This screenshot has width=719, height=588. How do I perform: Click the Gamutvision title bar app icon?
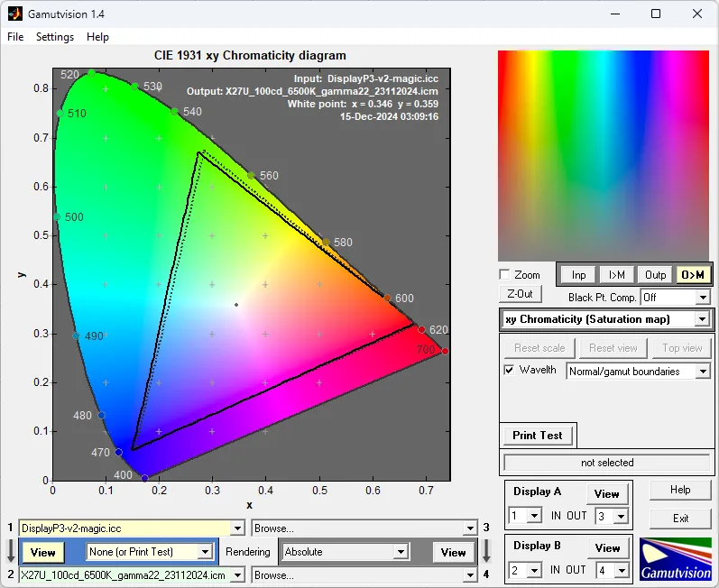pyautogui.click(x=14, y=14)
